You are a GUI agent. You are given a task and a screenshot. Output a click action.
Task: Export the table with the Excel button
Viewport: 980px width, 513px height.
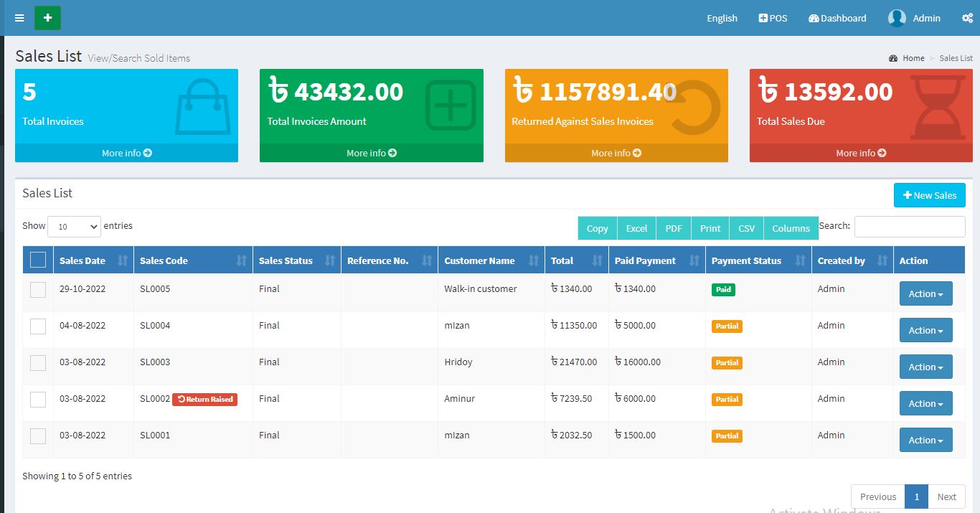(636, 228)
